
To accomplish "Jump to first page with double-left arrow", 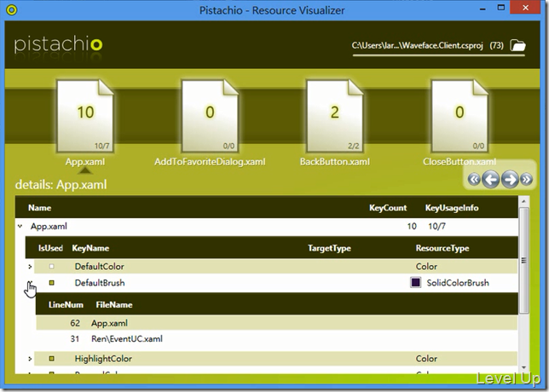I will (x=474, y=180).
